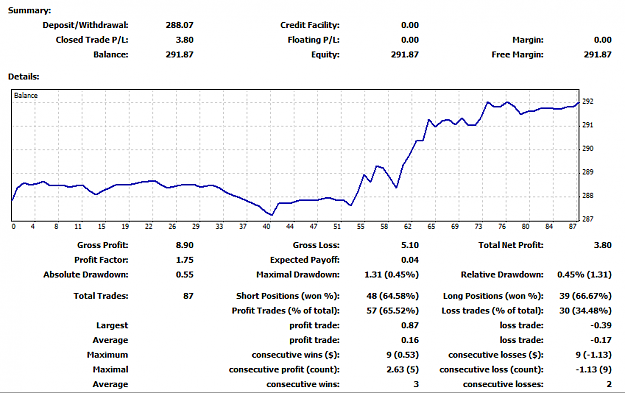Click consecutive wins value 9 (0.53)

tap(402, 355)
